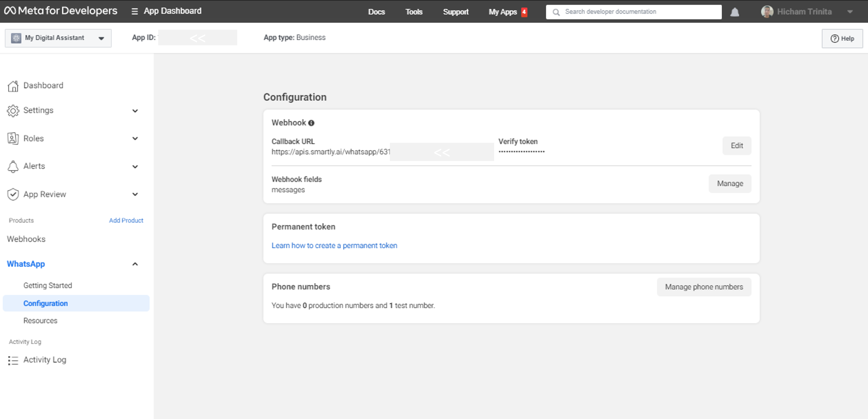Expand the Settings section chevron
868x419 pixels.
(135, 111)
